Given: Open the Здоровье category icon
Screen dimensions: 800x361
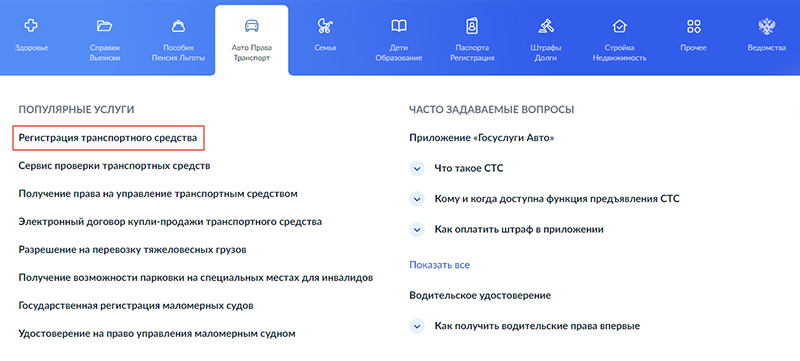Looking at the screenshot, I should coord(31,25).
